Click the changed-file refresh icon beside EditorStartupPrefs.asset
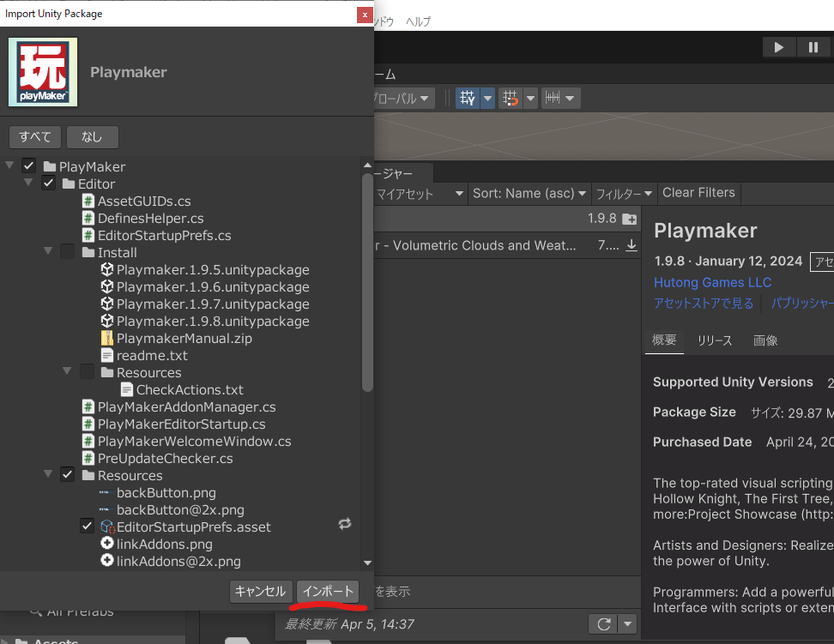The width and height of the screenshot is (834, 644). [345, 524]
